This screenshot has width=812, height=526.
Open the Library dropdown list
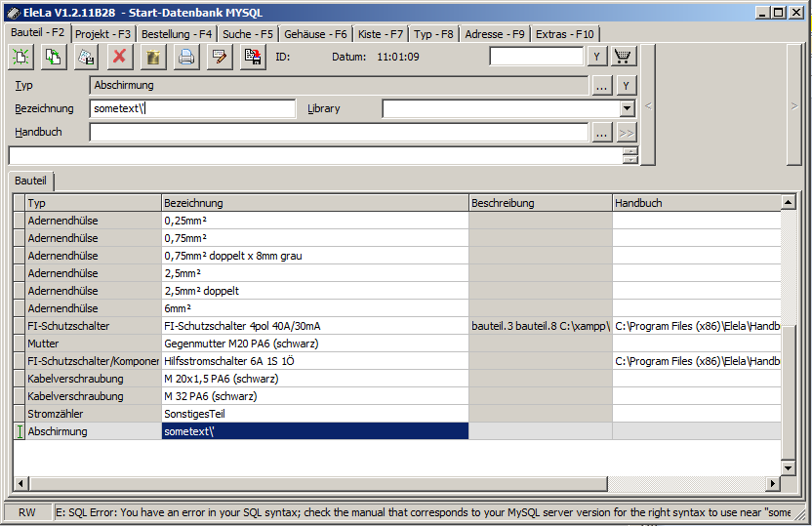point(627,109)
